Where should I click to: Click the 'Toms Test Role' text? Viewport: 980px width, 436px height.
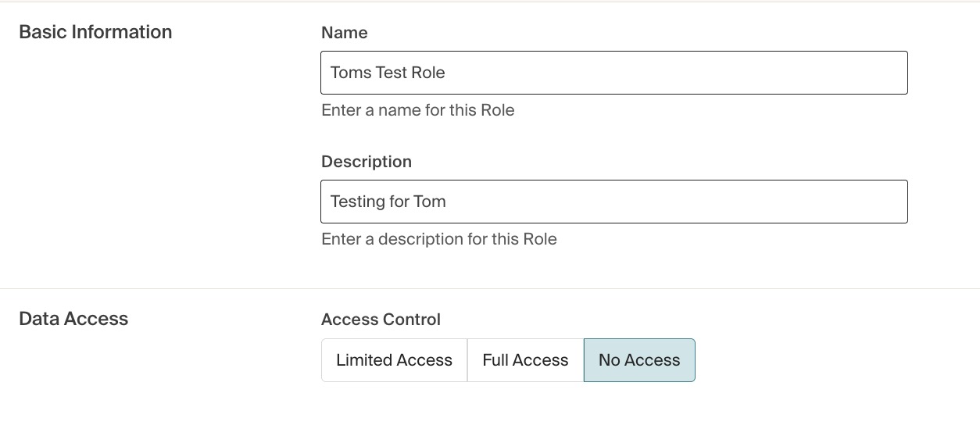[x=388, y=73]
